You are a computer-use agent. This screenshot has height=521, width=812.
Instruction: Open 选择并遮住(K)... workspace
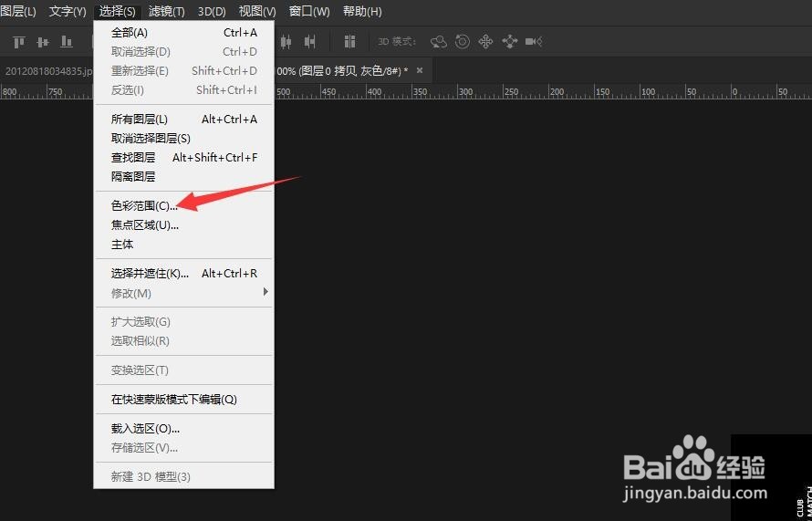click(183, 274)
